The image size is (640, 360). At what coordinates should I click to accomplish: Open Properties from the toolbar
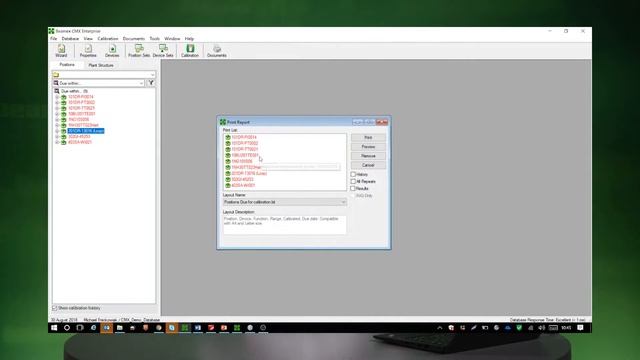[88, 51]
